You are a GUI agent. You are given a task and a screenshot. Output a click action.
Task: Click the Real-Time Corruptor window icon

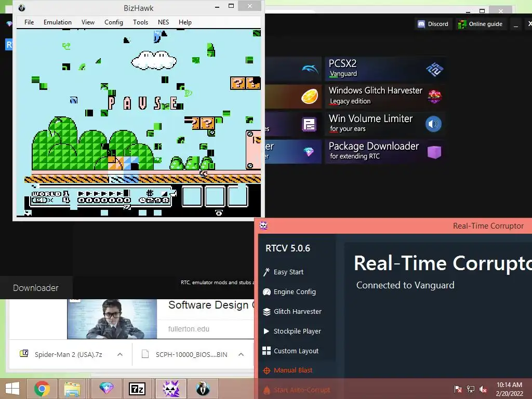263,225
